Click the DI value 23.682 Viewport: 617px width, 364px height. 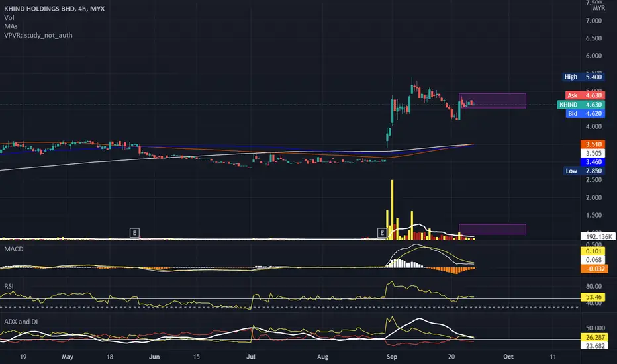(x=594, y=346)
